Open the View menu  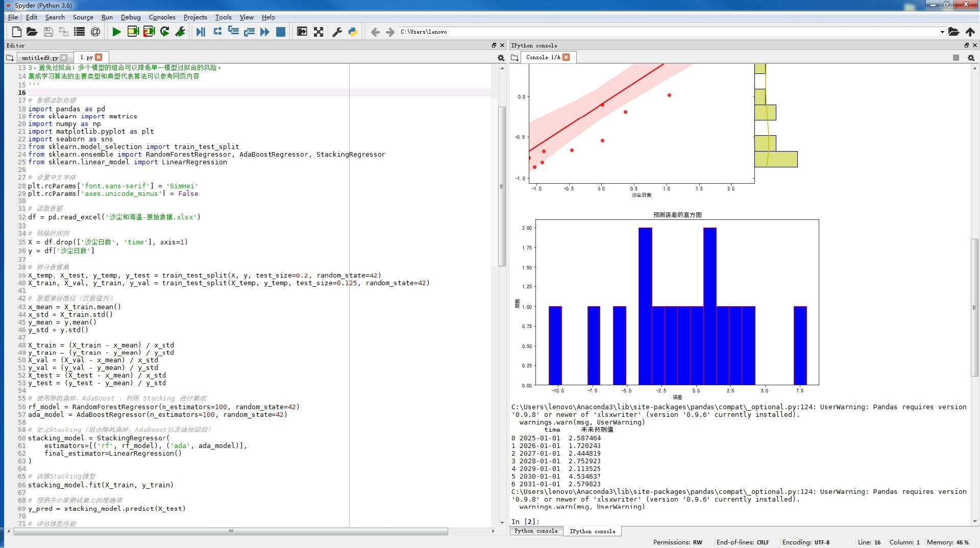[247, 17]
